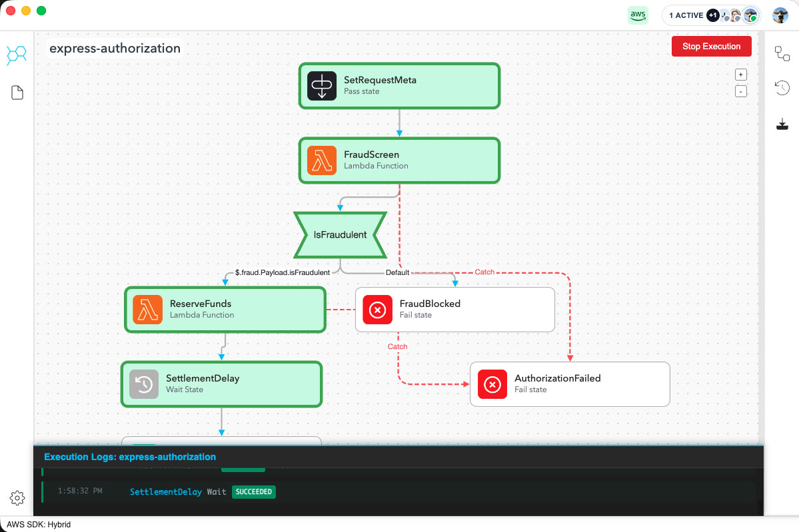The image size is (799, 532).
Task: Open the 1 ACTIVE collaborators indicator
Action: 711,15
